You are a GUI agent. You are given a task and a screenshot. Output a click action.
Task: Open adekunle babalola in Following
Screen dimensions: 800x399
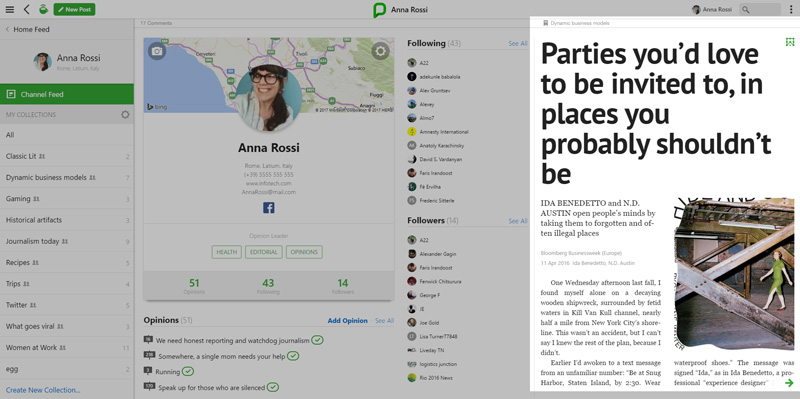434,77
